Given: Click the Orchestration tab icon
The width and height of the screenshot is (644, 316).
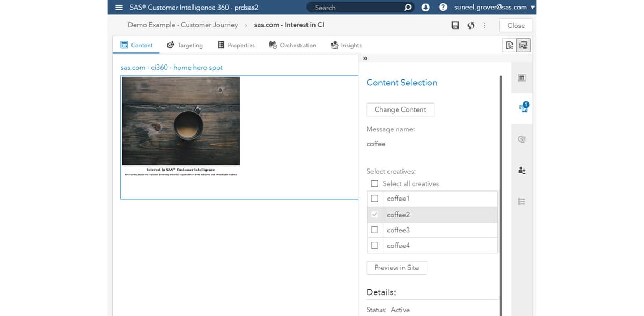Looking at the screenshot, I should point(273,45).
